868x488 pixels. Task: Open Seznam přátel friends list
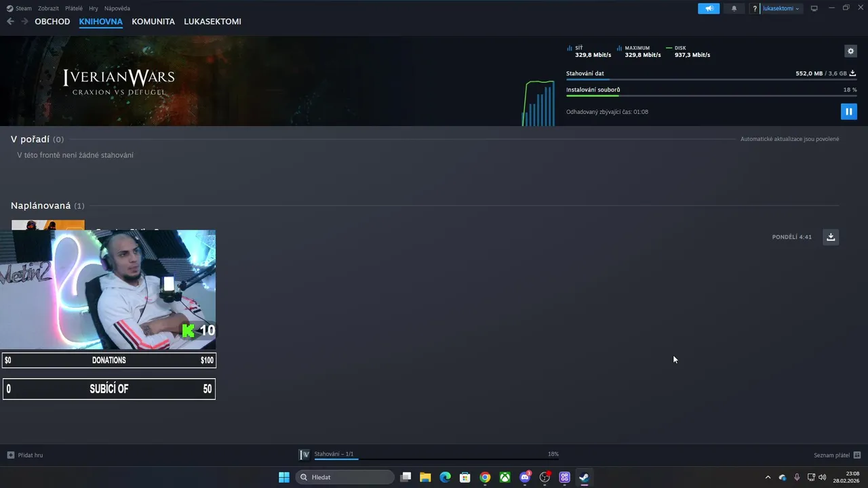831,455
